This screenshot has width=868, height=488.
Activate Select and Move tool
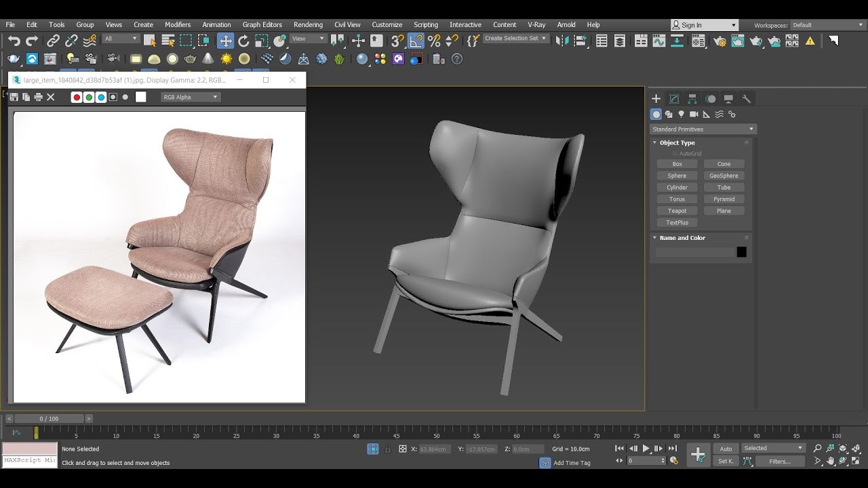coord(225,41)
